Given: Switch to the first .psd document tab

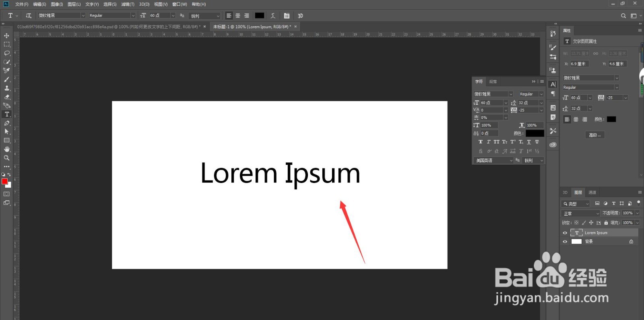Looking at the screenshot, I should pos(109,27).
